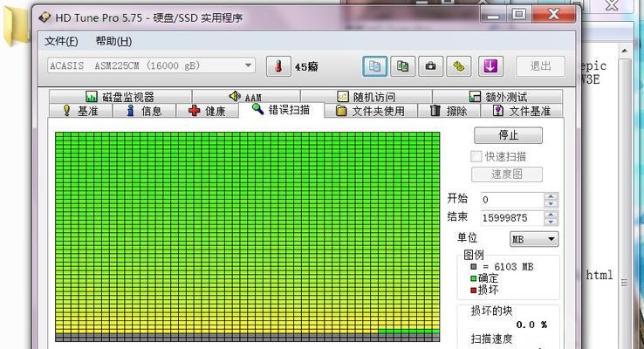644x349 pixels.
Task: Click the green 确定 legend swatch
Action: click(474, 278)
